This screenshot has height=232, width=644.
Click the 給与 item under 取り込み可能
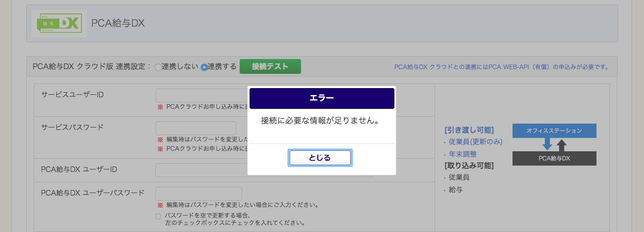coord(456,189)
